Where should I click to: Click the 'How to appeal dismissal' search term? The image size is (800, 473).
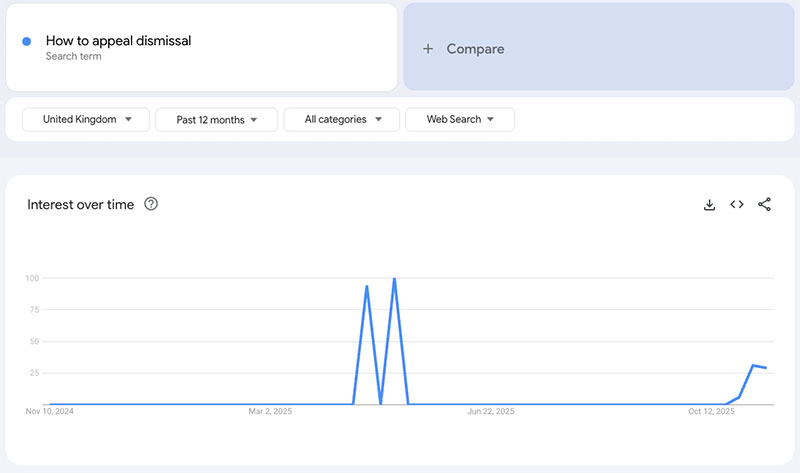point(118,41)
